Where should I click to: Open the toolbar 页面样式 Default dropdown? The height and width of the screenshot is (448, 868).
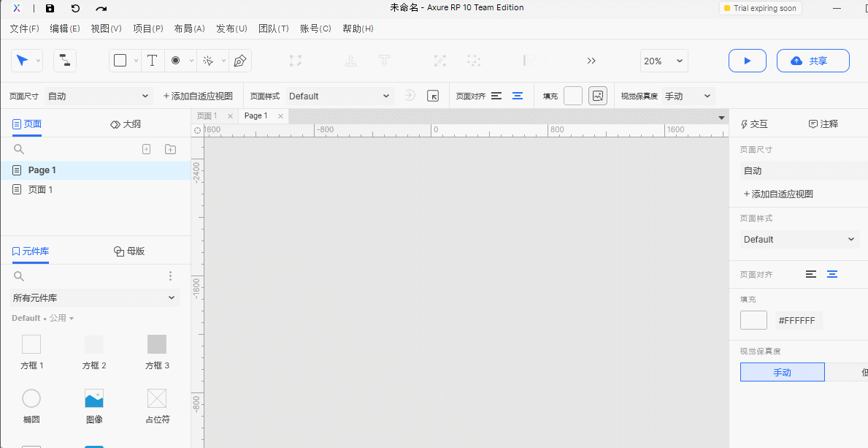coord(339,96)
